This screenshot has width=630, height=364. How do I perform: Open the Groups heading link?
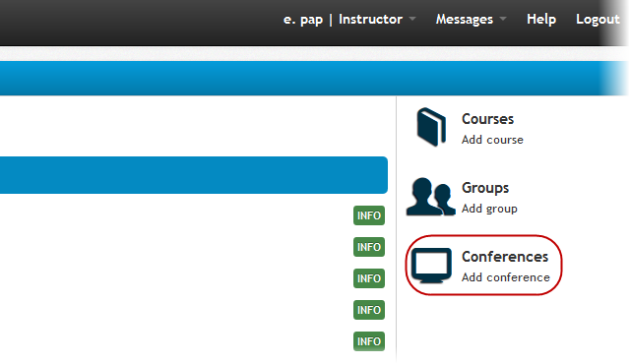point(485,188)
